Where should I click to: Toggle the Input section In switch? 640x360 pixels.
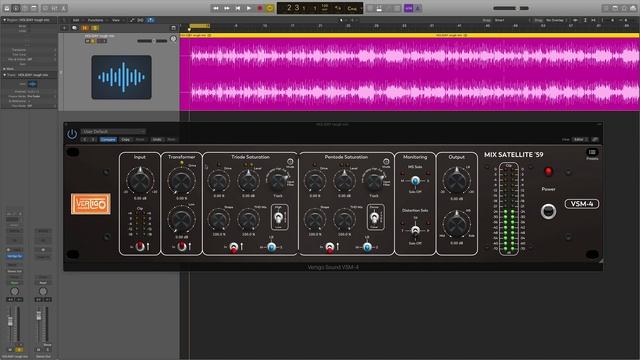click(140, 246)
